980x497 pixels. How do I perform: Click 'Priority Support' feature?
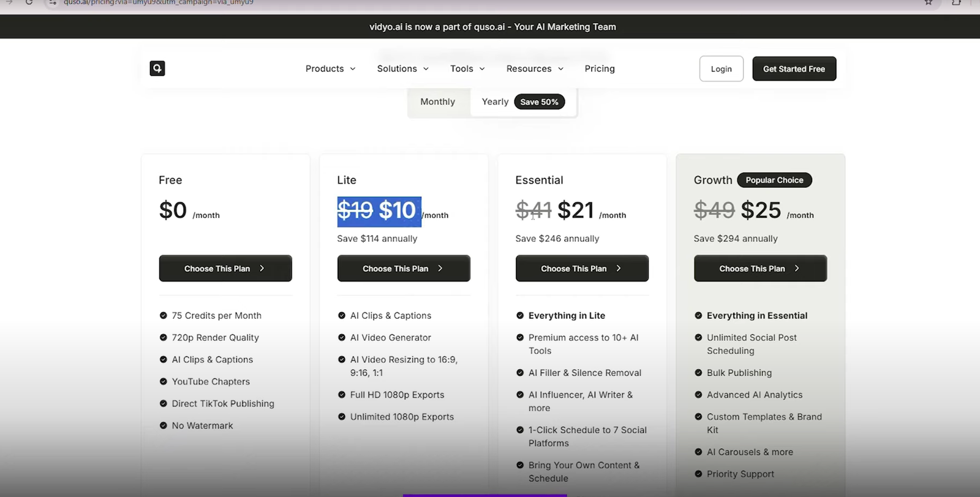click(741, 474)
